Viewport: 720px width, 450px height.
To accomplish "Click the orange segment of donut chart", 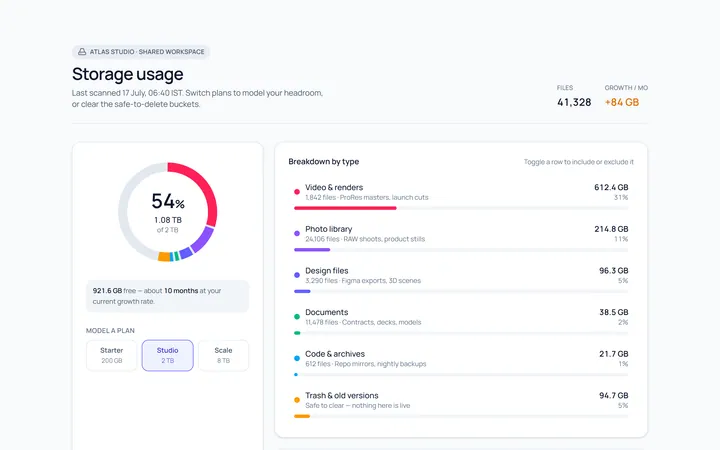I will click(164, 257).
